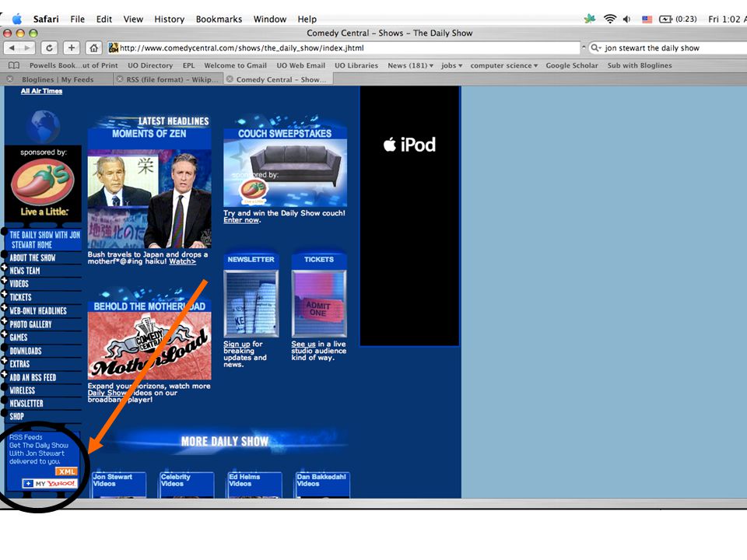This screenshot has height=560, width=747.
Task: Click the globe icon on the sidebar
Action: pyautogui.click(x=43, y=126)
